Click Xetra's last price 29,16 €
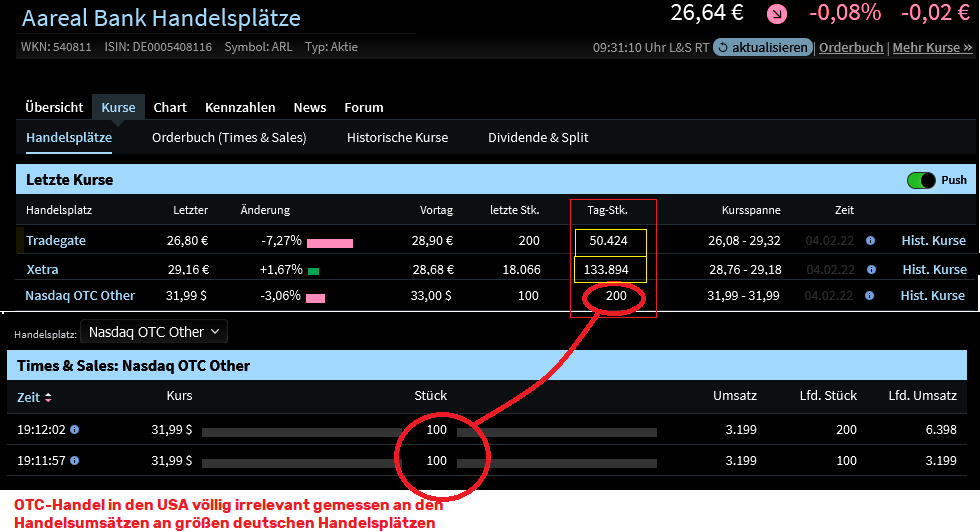The image size is (980, 532). click(188, 269)
